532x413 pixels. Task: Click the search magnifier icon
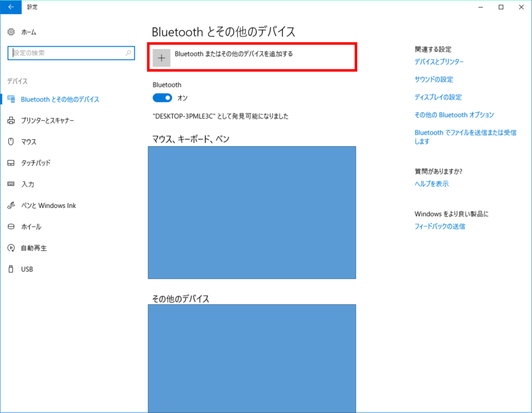128,53
